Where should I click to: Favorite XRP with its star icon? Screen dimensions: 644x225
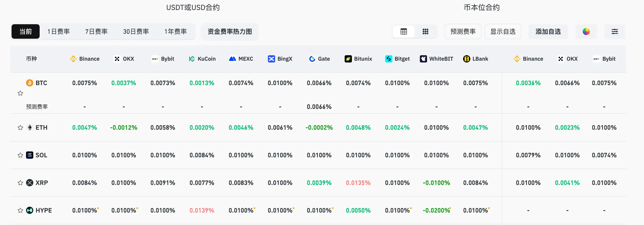coord(20,183)
